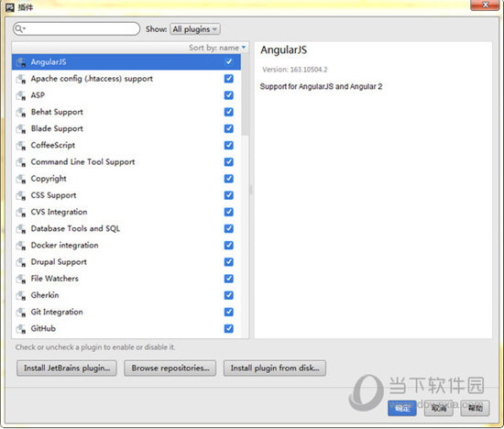The image size is (504, 429).
Task: Click the CoffeeScript plugin icon
Action: point(21,146)
